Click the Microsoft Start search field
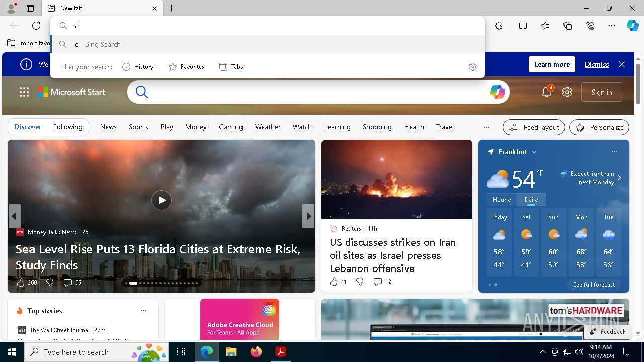 318,92
